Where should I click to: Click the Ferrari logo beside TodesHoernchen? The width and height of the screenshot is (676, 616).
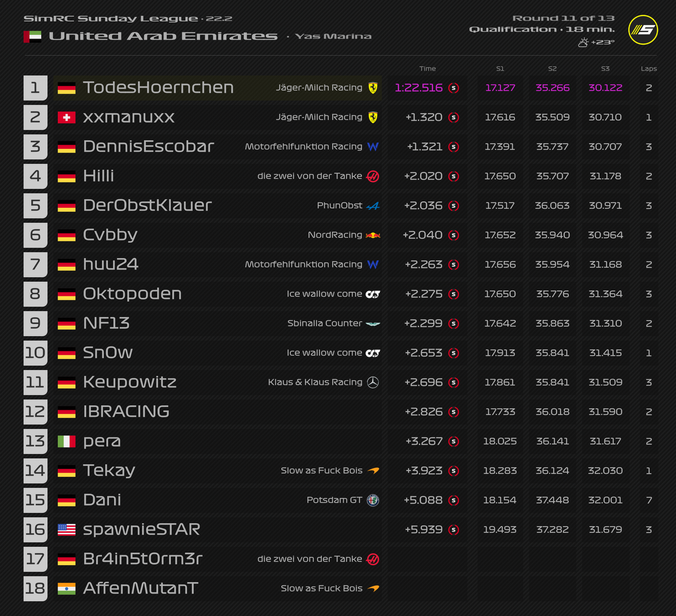373,88
